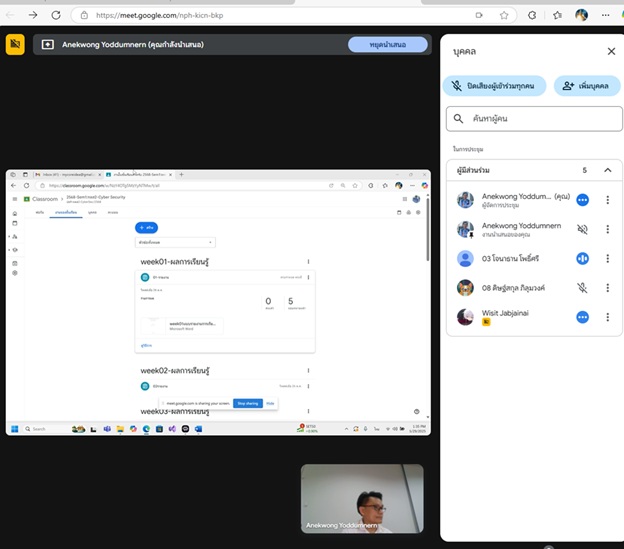Image resolution: width=624 pixels, height=549 pixels.
Task: Open more options for Wisit Jabjainai
Action: click(x=607, y=317)
